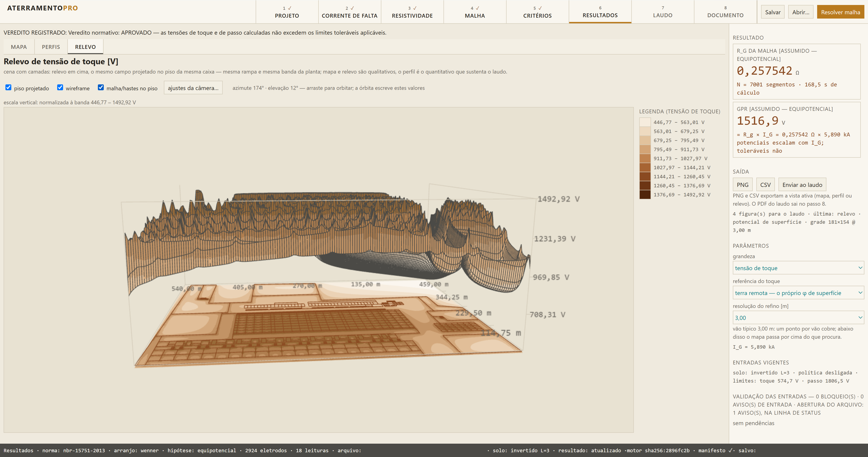The width and height of the screenshot is (868, 457).
Task: Open ajustes da câmera settings
Action: (x=193, y=88)
